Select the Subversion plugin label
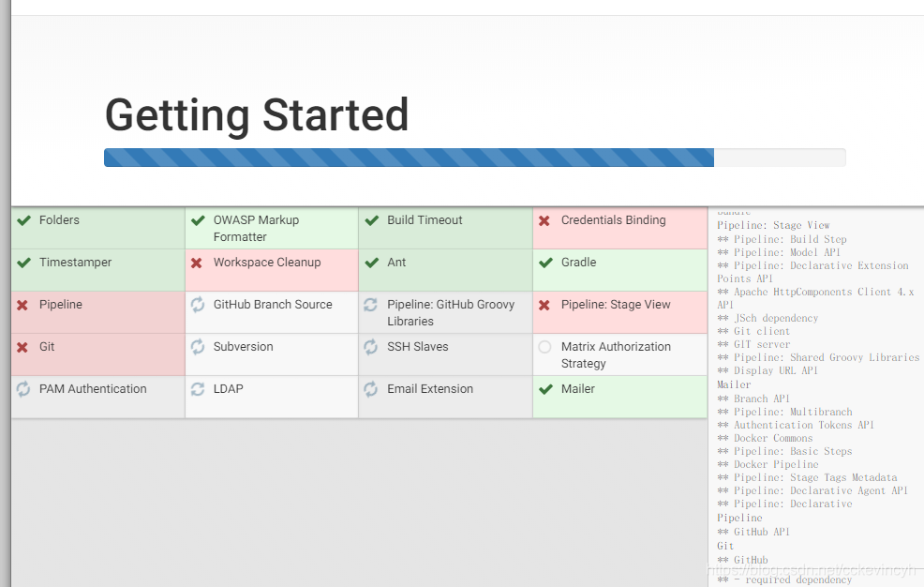The height and width of the screenshot is (587, 924). coord(244,347)
